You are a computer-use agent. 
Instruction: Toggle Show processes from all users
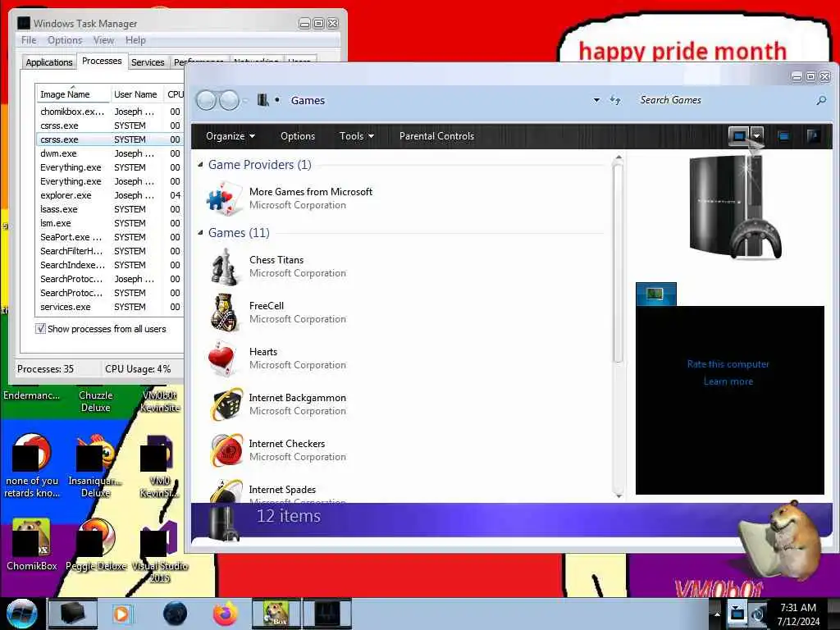40,328
